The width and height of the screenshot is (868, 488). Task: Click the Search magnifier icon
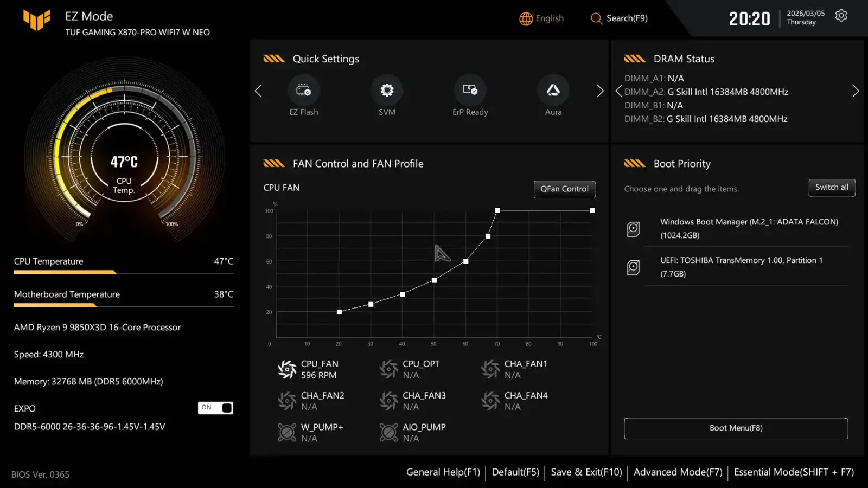click(596, 18)
